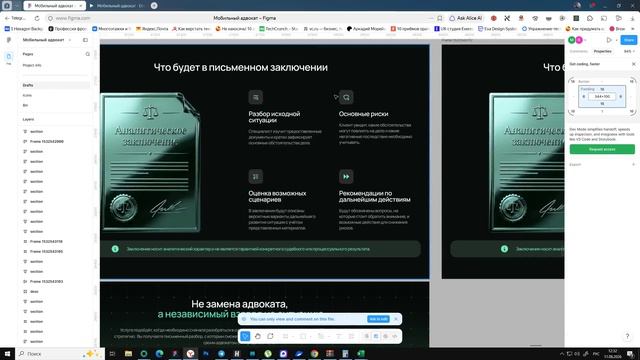Select the heading Что будет в письменном заключении
Screen dimensions: 640x360
click(x=240, y=67)
